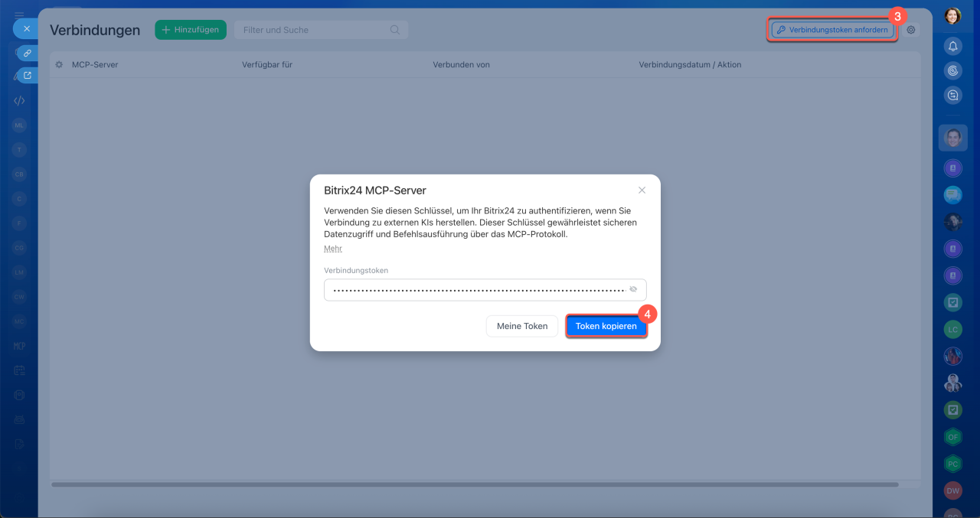Image resolution: width=980 pixels, height=518 pixels.
Task: Open the user profile avatar
Action: [x=952, y=16]
